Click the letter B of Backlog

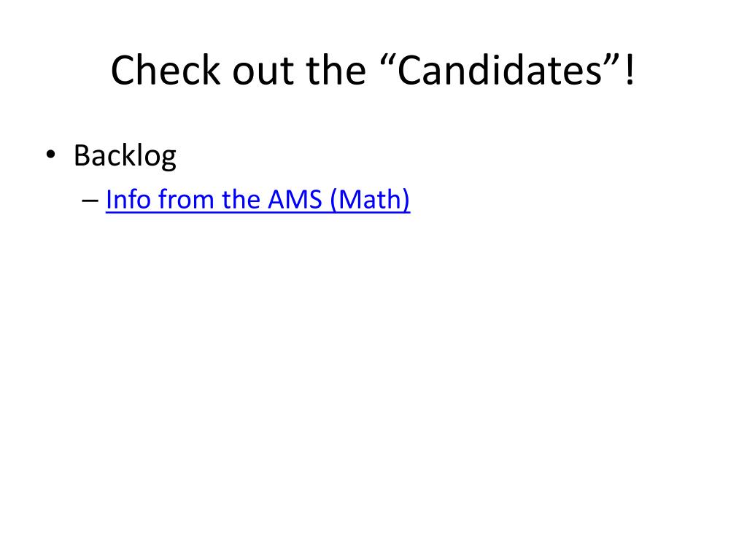pyautogui.click(x=82, y=155)
